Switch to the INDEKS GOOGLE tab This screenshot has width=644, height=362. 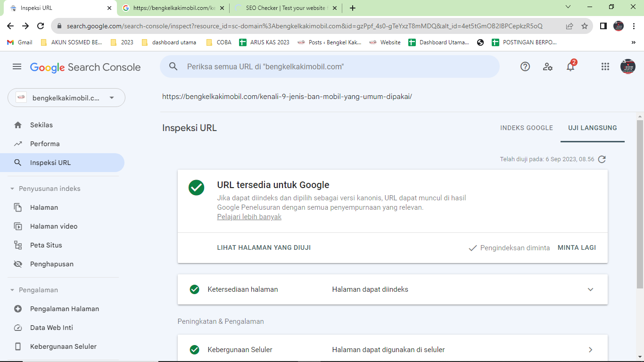(527, 128)
